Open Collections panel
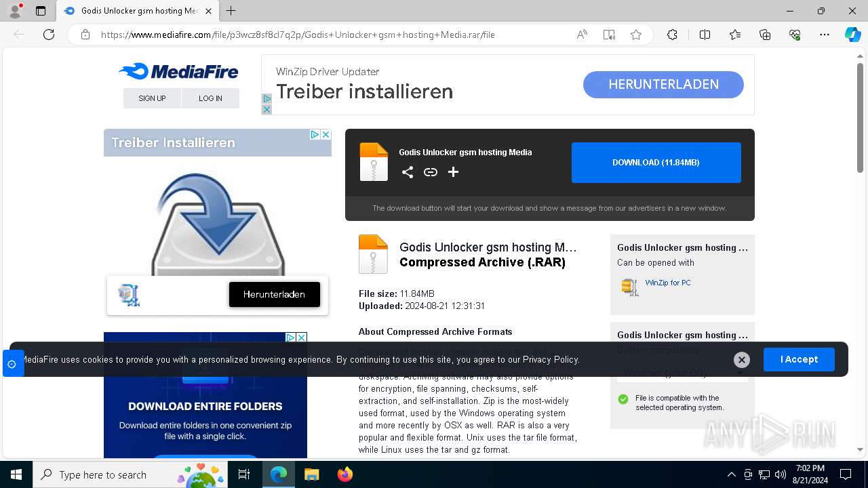Screen dimensions: 868x488 click(x=765, y=35)
